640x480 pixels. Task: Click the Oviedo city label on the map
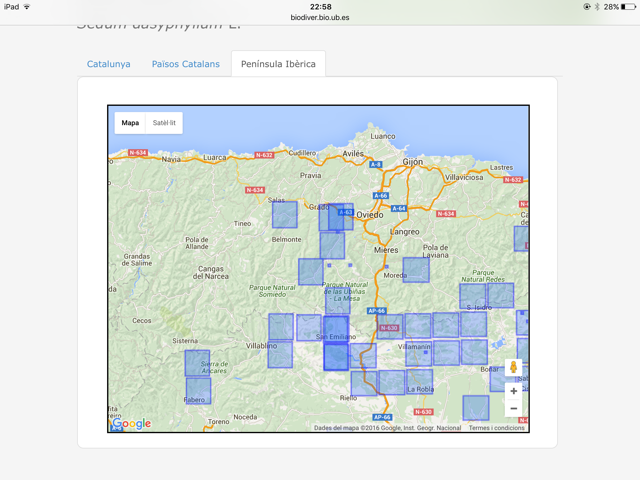pyautogui.click(x=370, y=214)
